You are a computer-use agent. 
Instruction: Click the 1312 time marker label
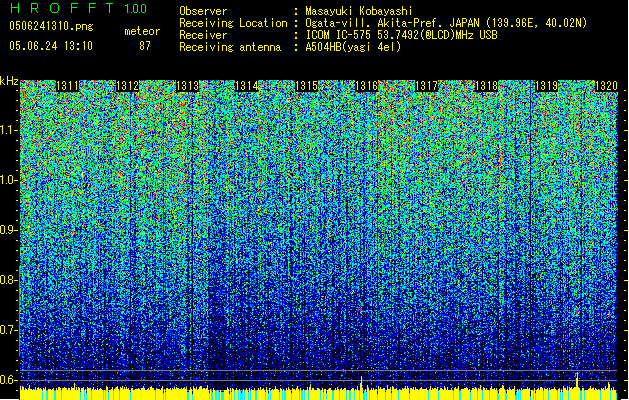point(127,86)
